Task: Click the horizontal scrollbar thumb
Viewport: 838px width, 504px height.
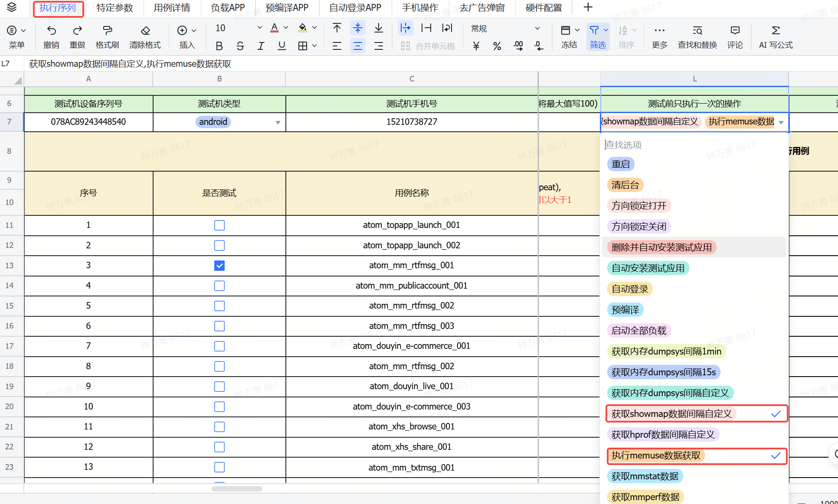Action: (x=237, y=489)
